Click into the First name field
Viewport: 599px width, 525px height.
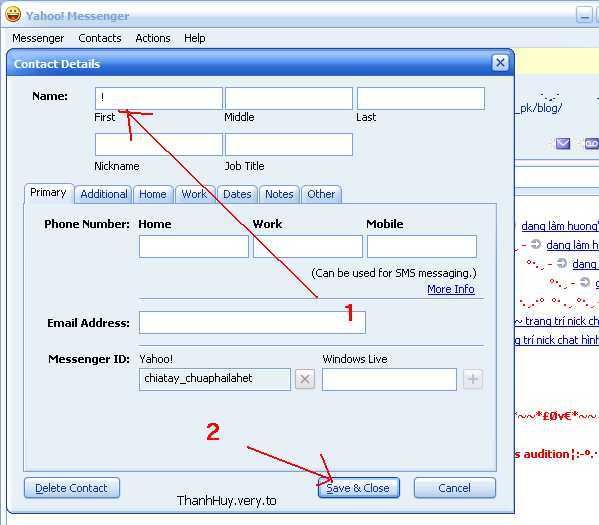159,98
